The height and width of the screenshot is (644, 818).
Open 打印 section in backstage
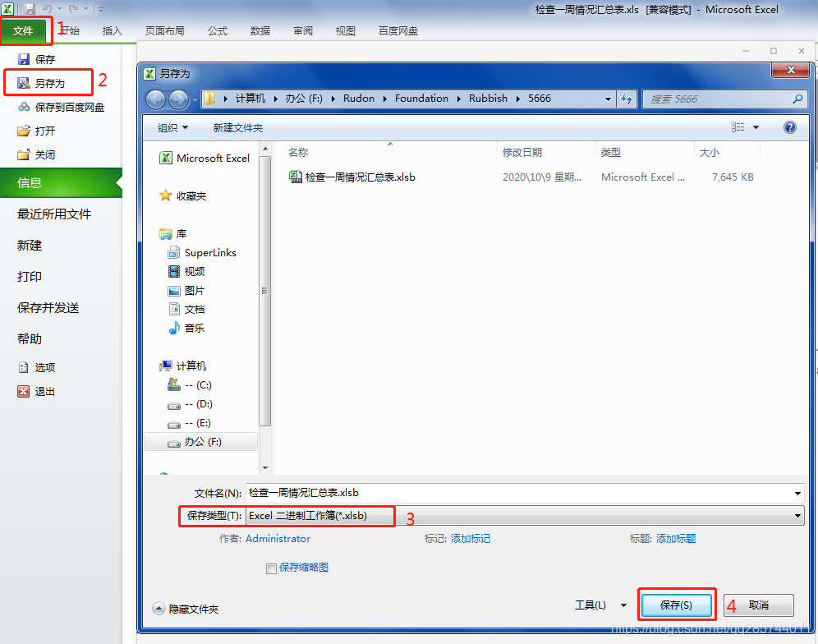coord(30,277)
